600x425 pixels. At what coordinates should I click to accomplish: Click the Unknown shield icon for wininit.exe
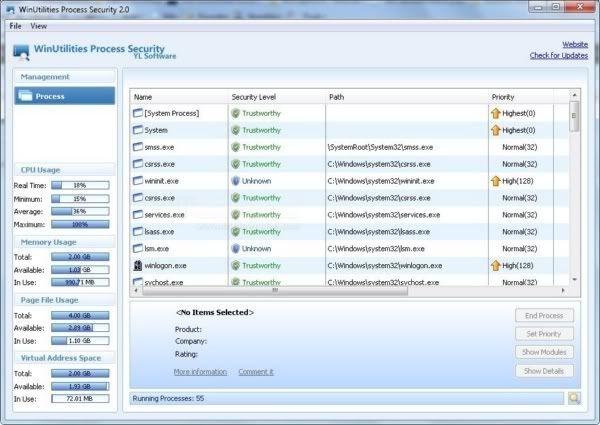click(236, 181)
